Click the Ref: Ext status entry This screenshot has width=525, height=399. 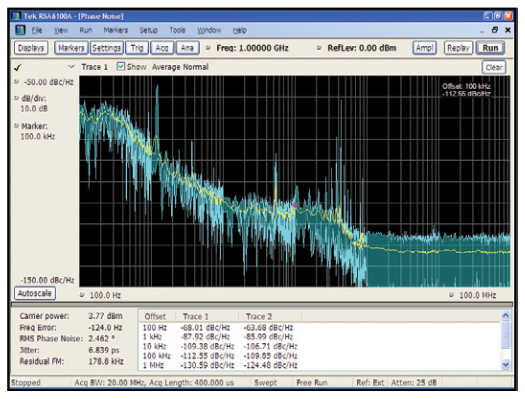[370, 383]
